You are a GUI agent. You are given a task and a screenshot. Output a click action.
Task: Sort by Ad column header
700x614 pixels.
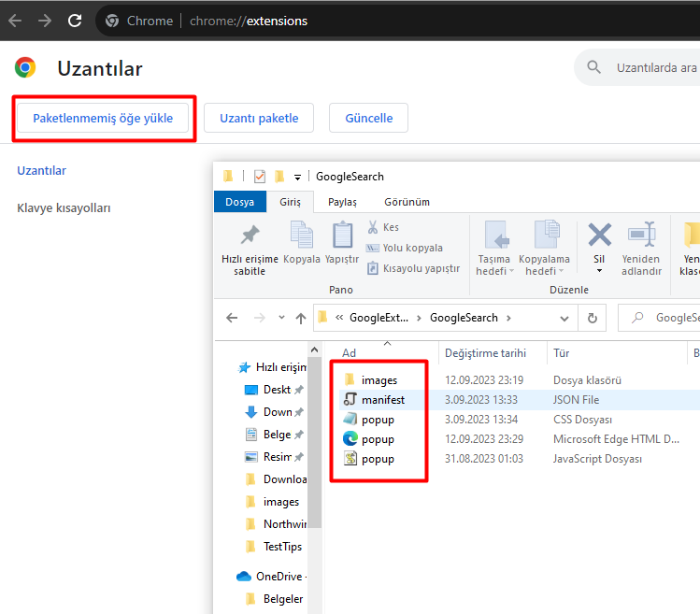(x=350, y=352)
